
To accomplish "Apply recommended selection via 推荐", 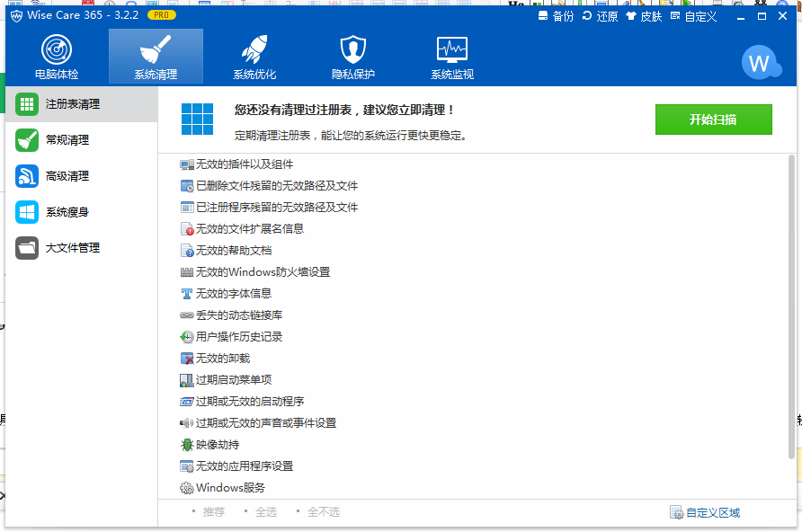I will (215, 511).
